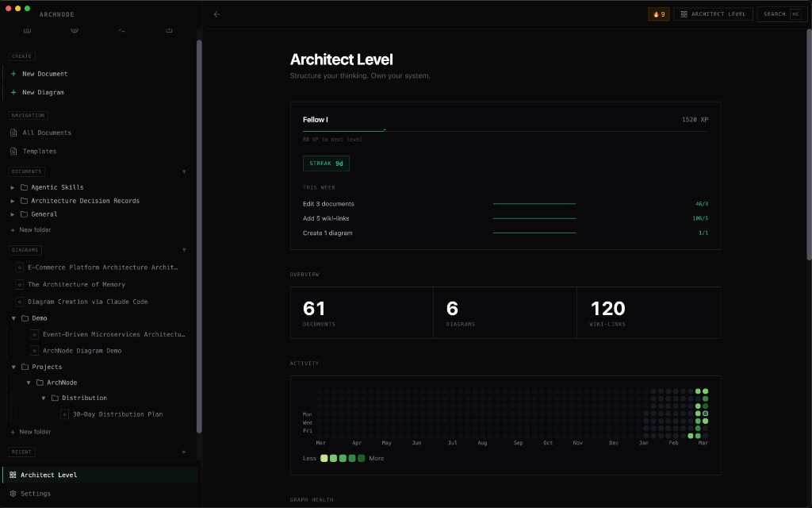Collapse the Distribution folder arrow
The image size is (812, 508).
[x=44, y=398]
